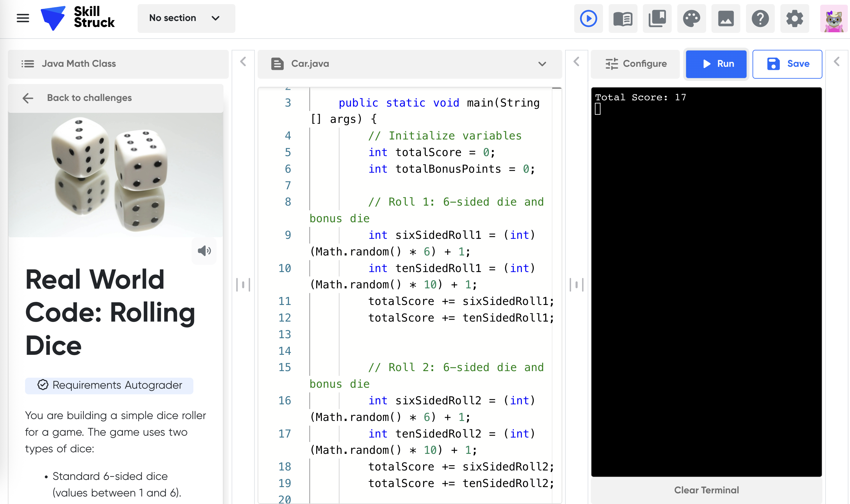Screen dimensions: 850x504
Task: Go back to challenges
Action: point(115,98)
